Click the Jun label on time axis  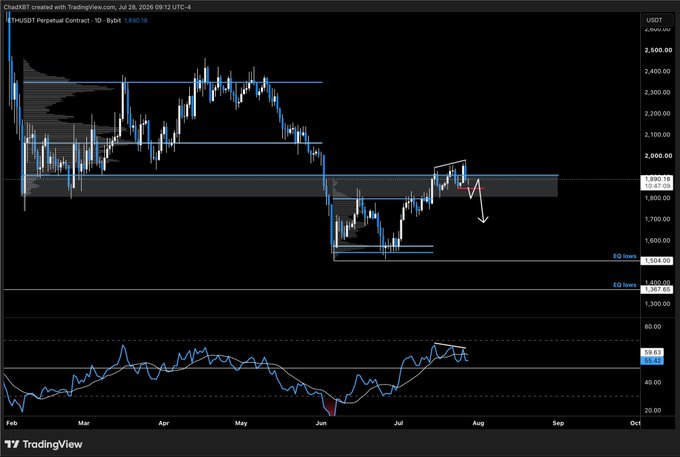(321, 423)
